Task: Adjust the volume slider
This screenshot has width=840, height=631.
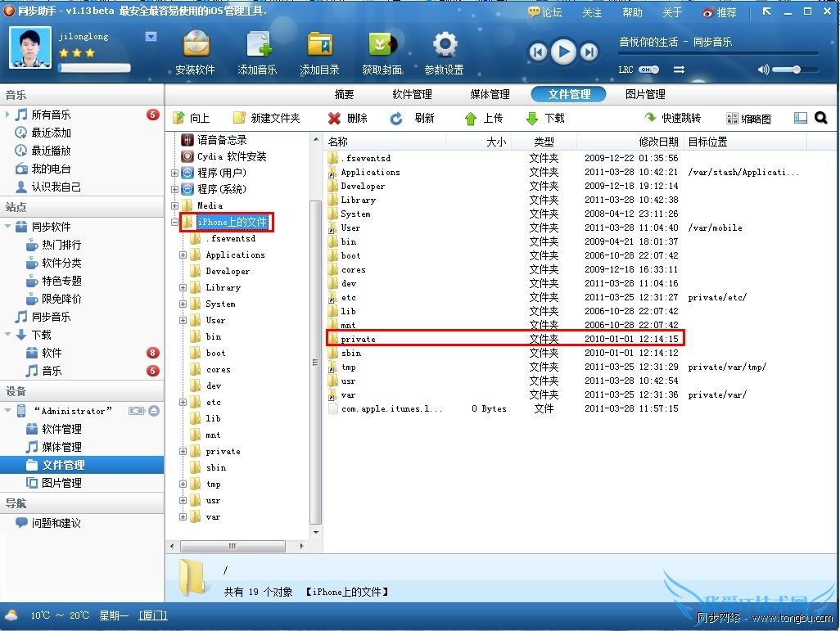Action: click(x=796, y=70)
